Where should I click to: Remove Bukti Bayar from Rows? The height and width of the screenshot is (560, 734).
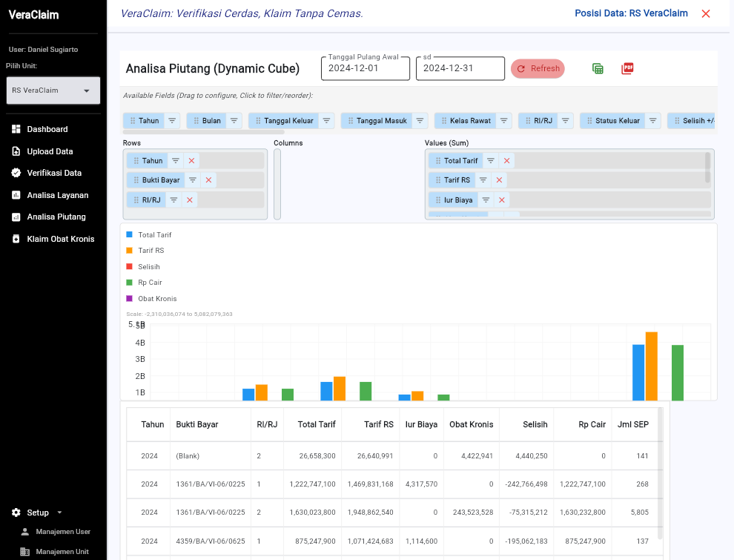pos(208,180)
